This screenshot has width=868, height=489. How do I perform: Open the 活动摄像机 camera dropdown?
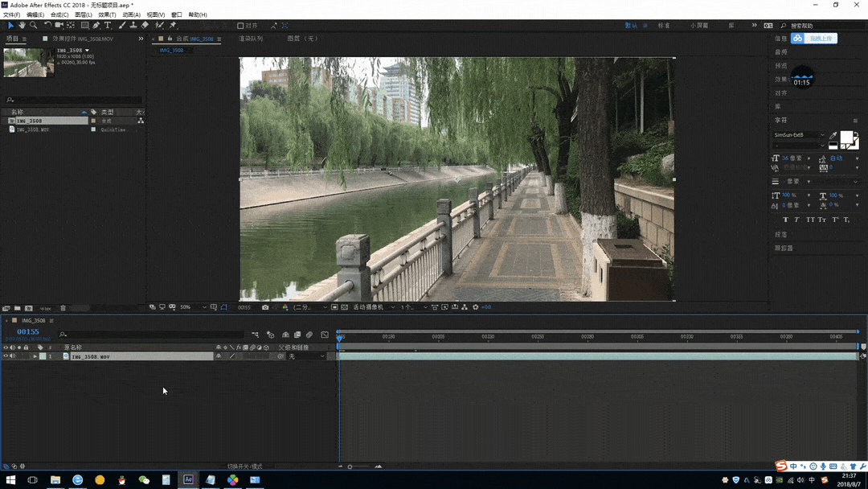click(x=374, y=306)
